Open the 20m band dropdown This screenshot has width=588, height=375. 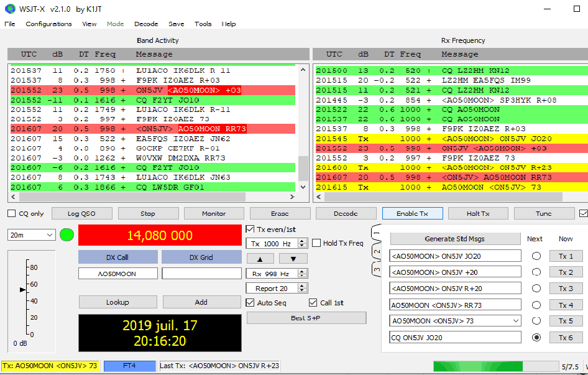coord(32,235)
